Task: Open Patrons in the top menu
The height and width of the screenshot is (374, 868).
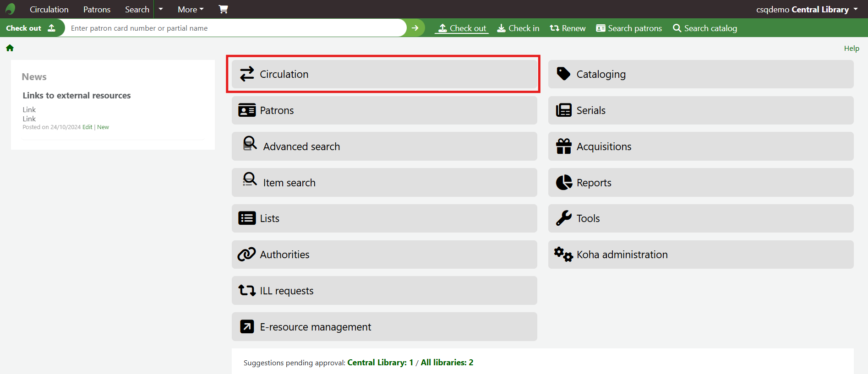Action: tap(97, 9)
